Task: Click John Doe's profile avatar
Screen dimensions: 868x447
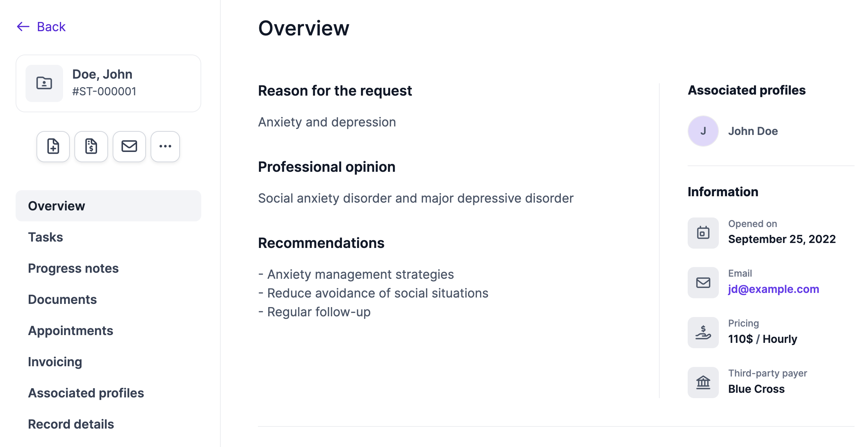Action: [x=703, y=131]
